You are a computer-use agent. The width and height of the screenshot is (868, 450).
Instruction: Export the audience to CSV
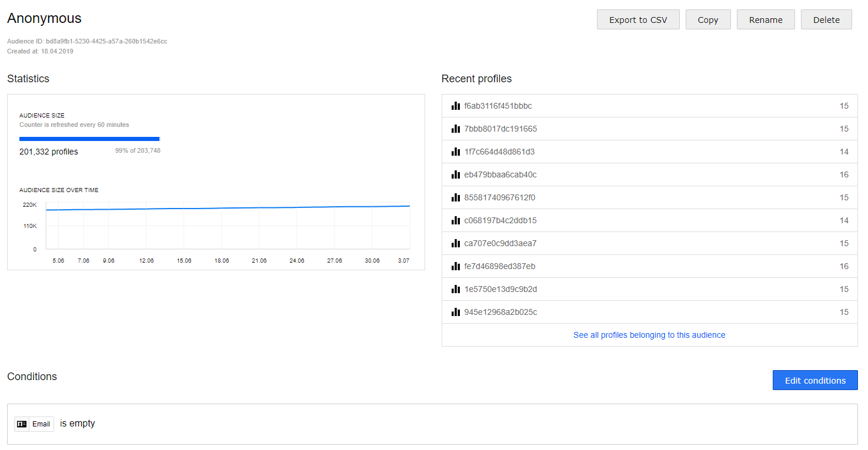[638, 19]
